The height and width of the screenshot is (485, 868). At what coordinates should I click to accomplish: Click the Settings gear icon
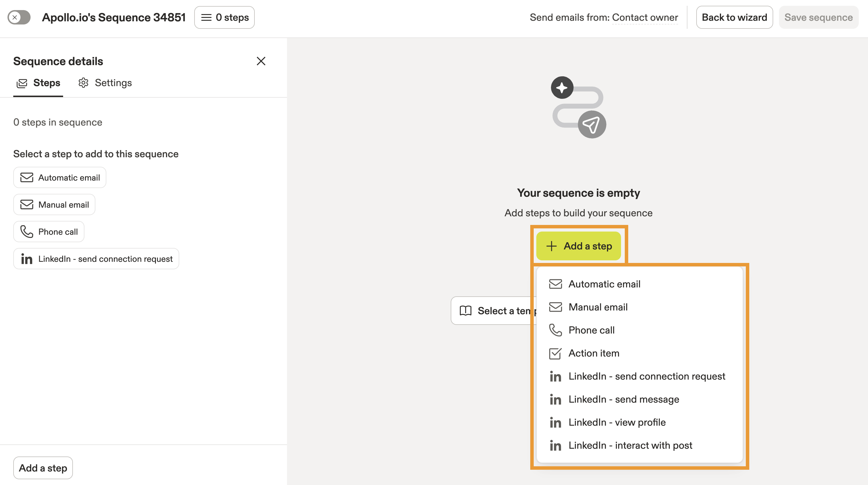click(x=83, y=83)
